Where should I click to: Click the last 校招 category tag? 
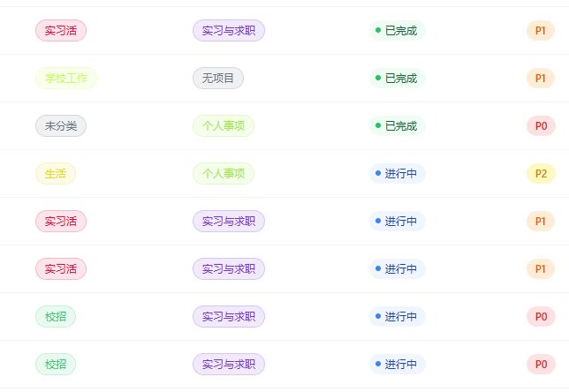[56, 364]
